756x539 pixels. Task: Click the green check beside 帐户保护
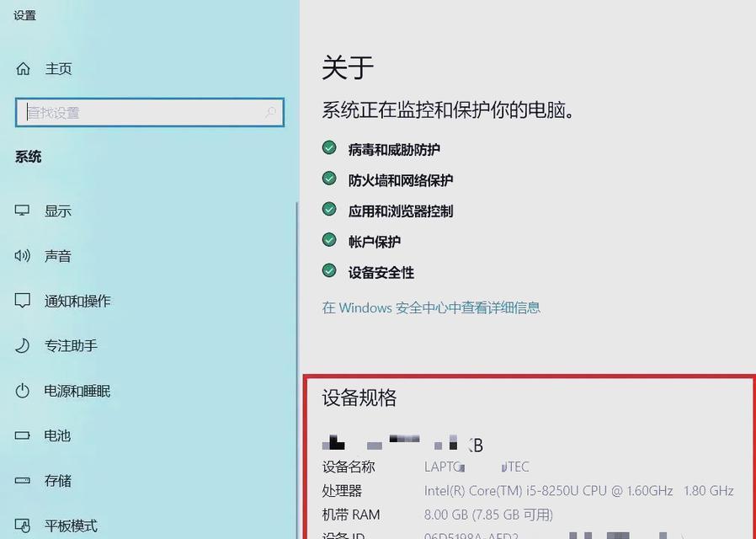click(329, 240)
